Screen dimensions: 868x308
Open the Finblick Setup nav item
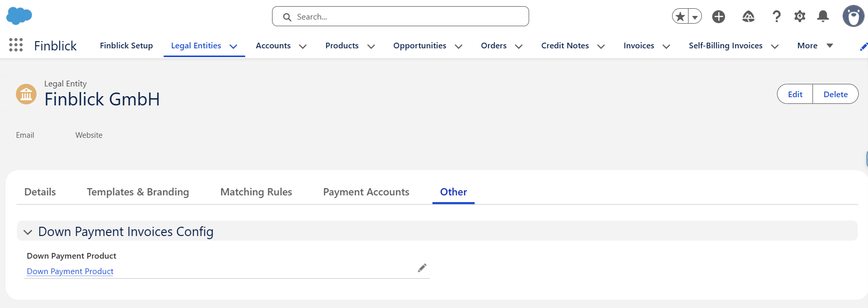126,45
